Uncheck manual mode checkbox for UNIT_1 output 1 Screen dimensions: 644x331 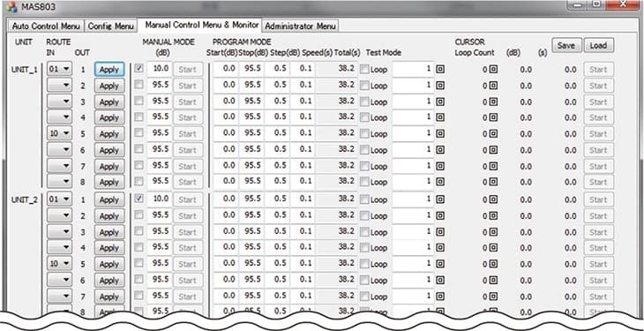coord(139,68)
